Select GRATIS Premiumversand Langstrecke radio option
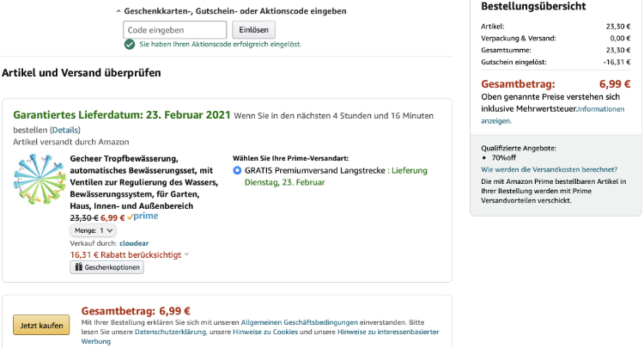644x348 pixels. pos(237,171)
